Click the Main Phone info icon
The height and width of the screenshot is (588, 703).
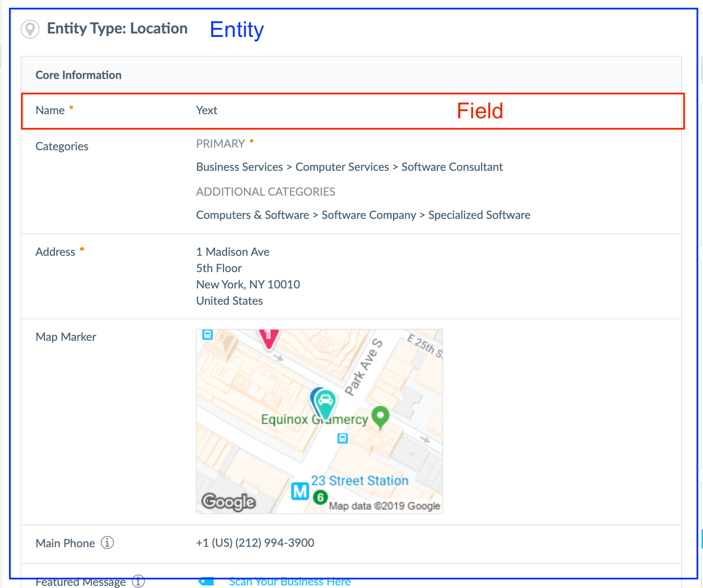coord(107,543)
